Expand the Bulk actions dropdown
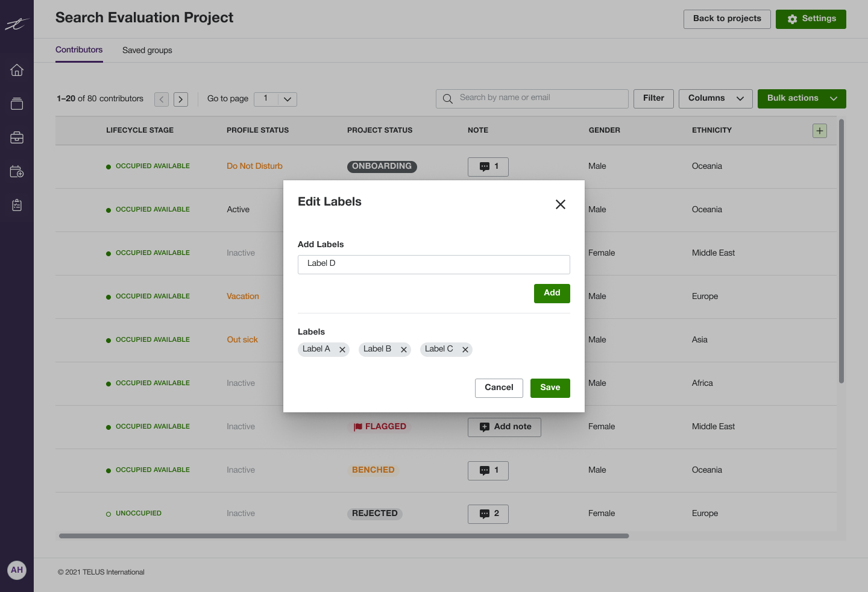This screenshot has height=592, width=868. [x=802, y=98]
